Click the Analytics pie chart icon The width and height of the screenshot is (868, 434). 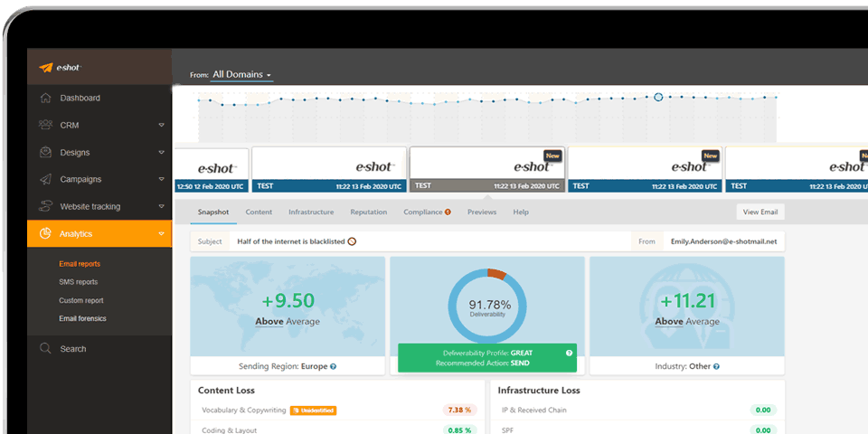click(45, 233)
